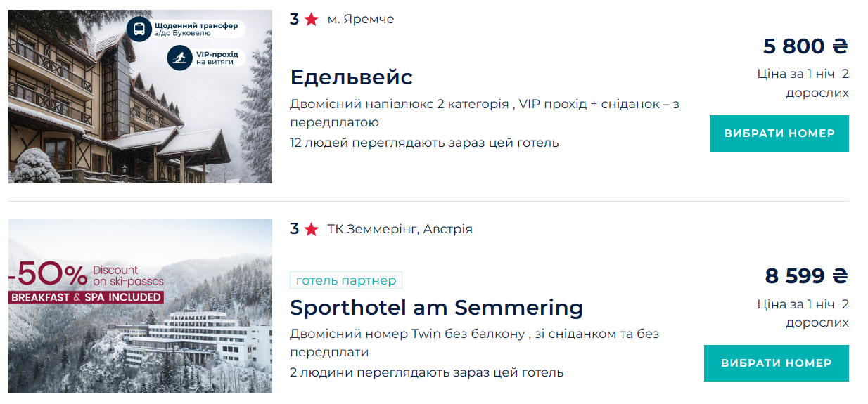
Task: Open the Sporthotel am Semmering title link
Action: point(436,308)
